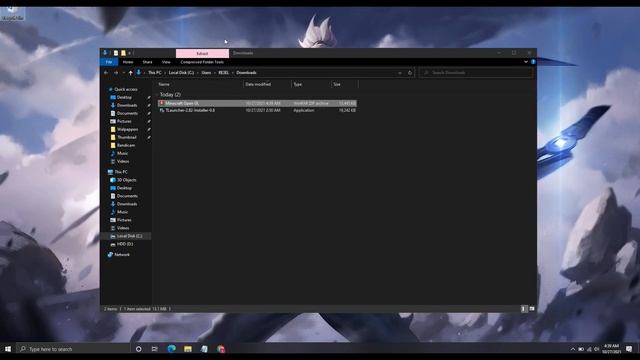Click the WinRAR ZIP archive type cell
The width and height of the screenshot is (640, 360).
point(311,103)
